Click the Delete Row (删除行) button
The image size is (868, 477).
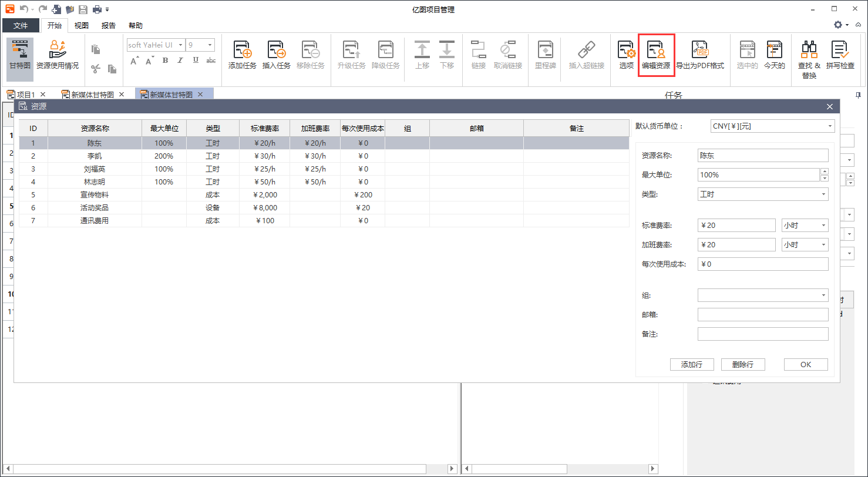pyautogui.click(x=743, y=364)
